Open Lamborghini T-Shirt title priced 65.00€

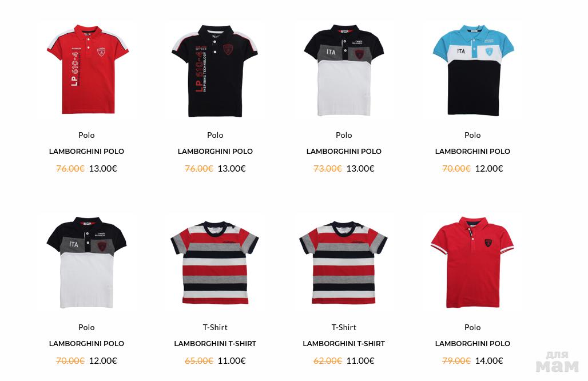tap(215, 343)
